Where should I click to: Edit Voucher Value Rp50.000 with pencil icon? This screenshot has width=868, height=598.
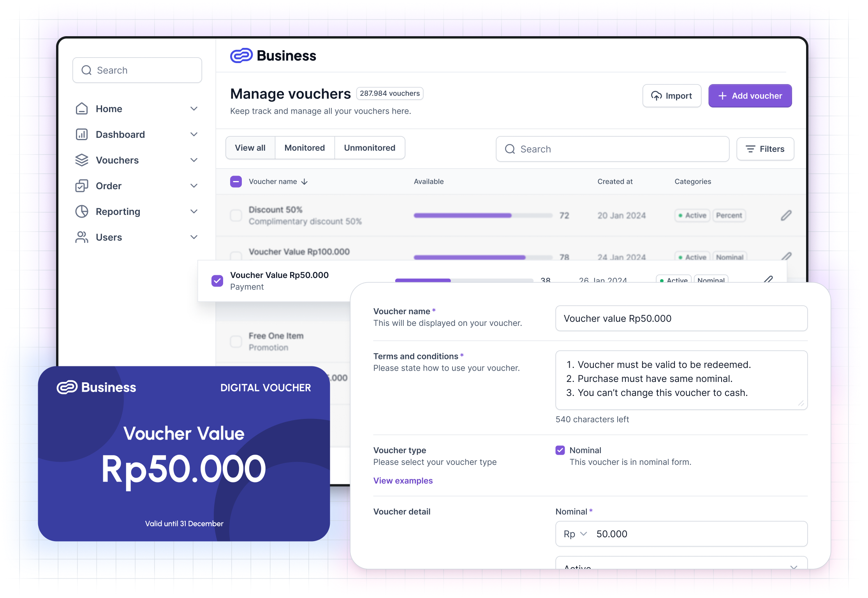click(x=768, y=279)
